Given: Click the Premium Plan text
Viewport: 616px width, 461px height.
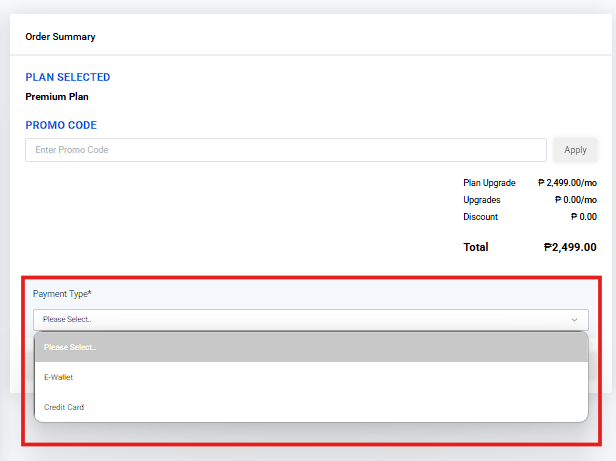Looking at the screenshot, I should click(57, 97).
